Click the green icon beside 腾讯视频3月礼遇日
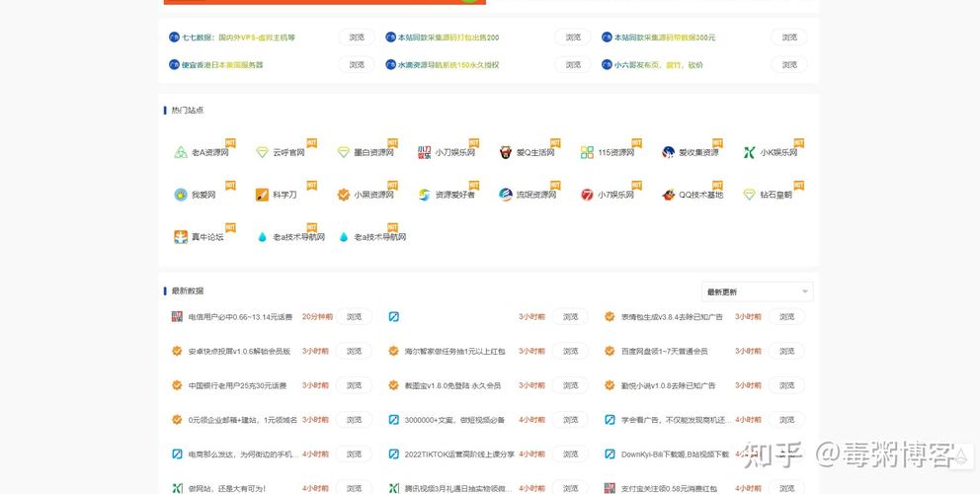980x494 pixels. coord(393,488)
